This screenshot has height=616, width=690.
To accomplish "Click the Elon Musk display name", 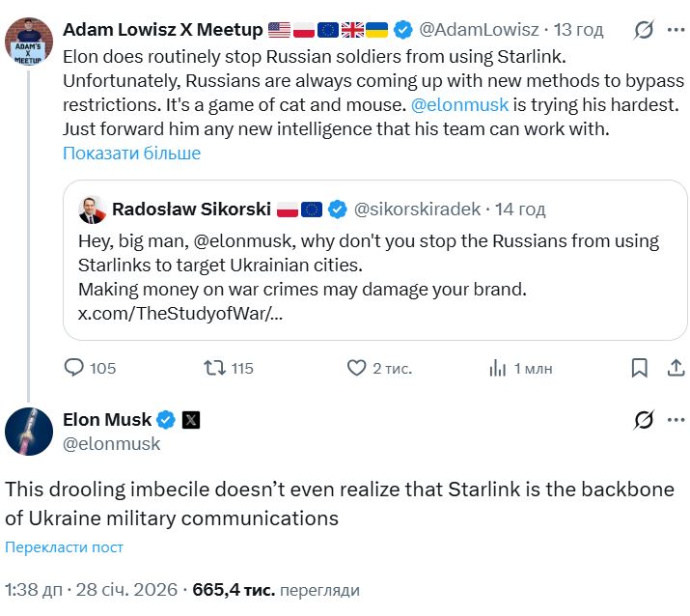I will 106,419.
